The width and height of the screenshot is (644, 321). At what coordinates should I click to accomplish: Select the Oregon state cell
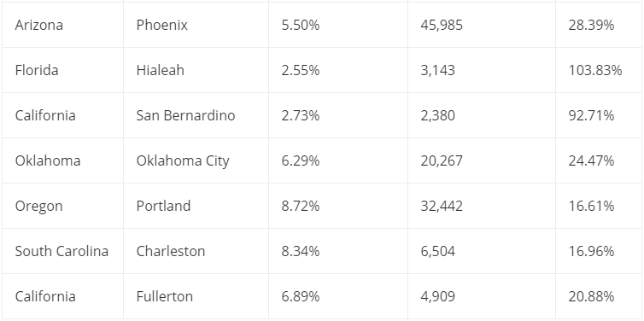coord(63,206)
